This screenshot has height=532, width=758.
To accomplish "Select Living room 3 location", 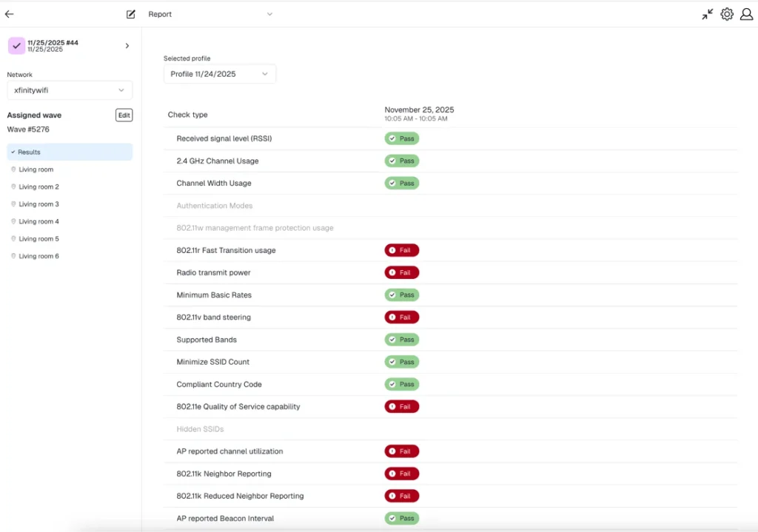I will [38, 204].
